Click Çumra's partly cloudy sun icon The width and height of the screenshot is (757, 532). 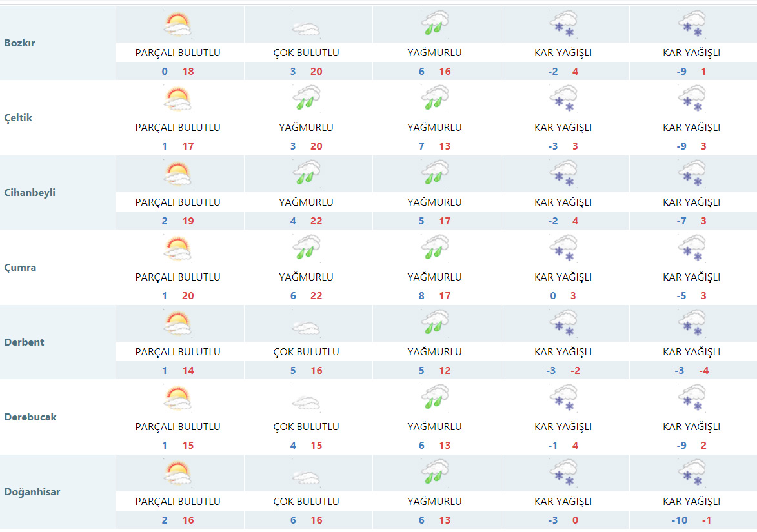177,249
